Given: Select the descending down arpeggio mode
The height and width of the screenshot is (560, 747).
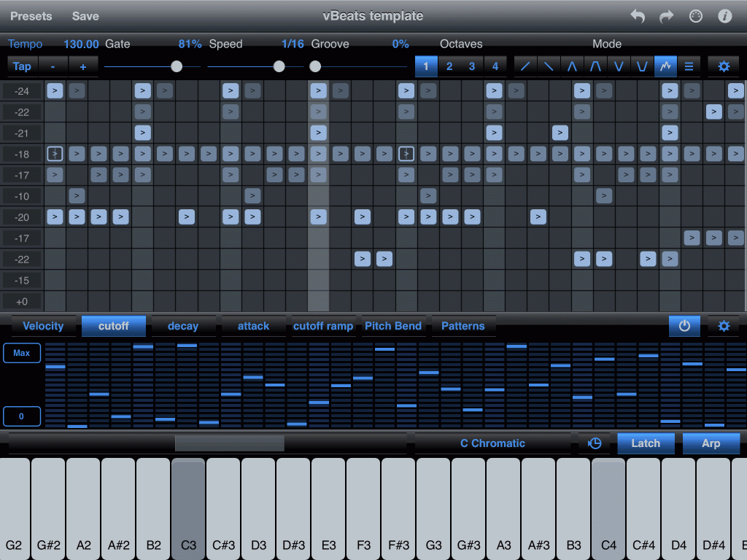Looking at the screenshot, I should [549, 66].
